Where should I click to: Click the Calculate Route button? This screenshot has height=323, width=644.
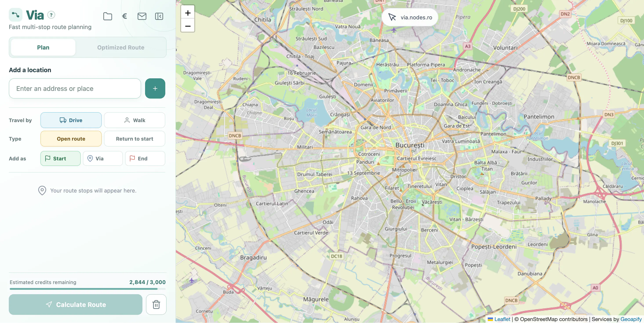76,305
